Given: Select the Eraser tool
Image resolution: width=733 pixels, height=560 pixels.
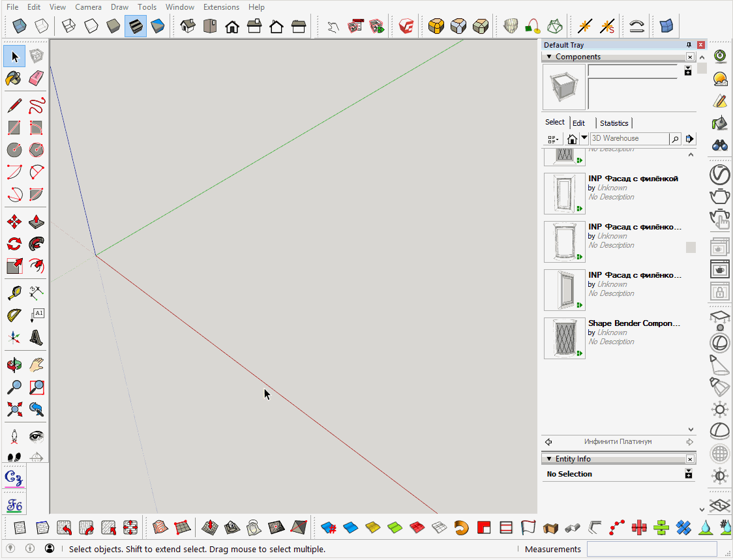Looking at the screenshot, I should (x=37, y=78).
